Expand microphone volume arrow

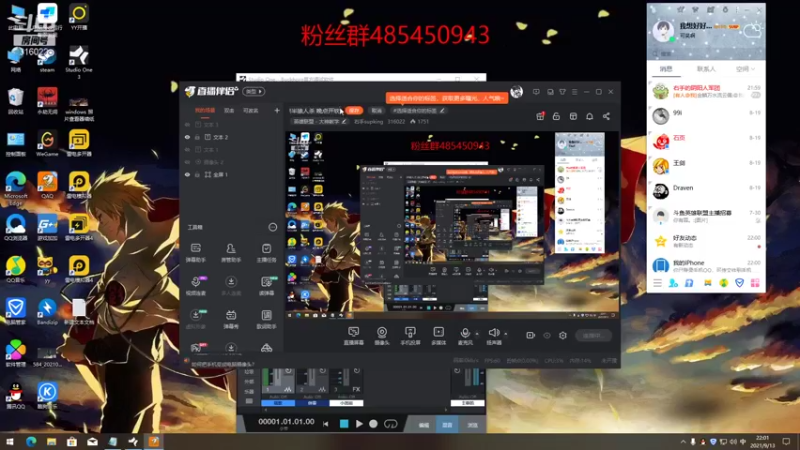click(477, 334)
